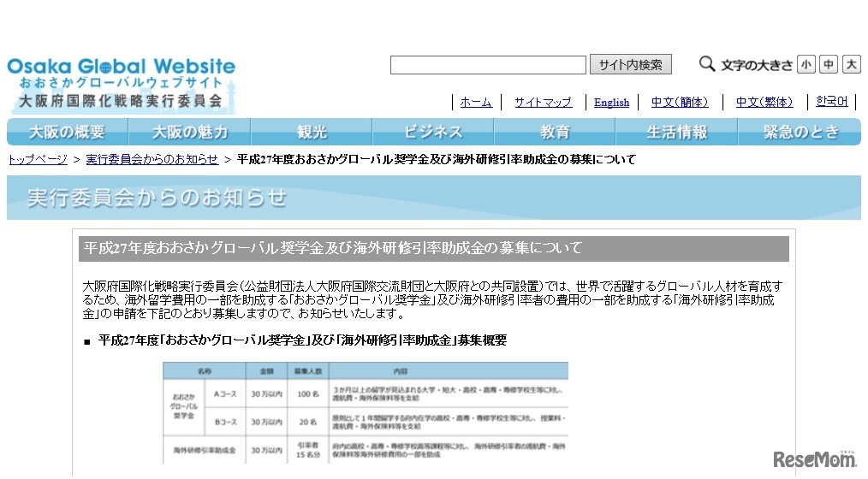Go to 実行委員会からのお知らせ breadcrumb link

point(152,159)
